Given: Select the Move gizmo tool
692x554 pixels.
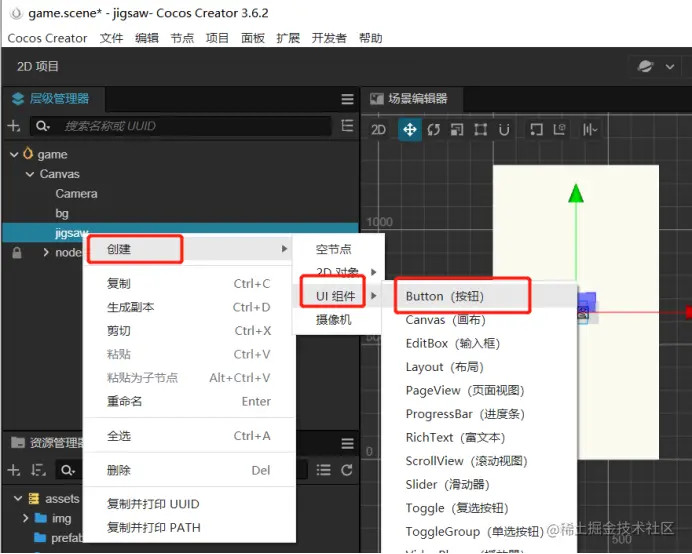Looking at the screenshot, I should (410, 130).
